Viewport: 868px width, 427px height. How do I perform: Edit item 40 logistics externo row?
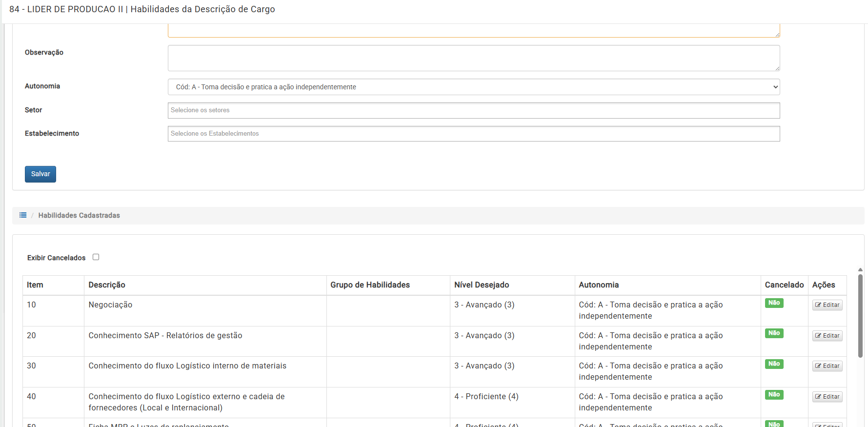(x=827, y=397)
